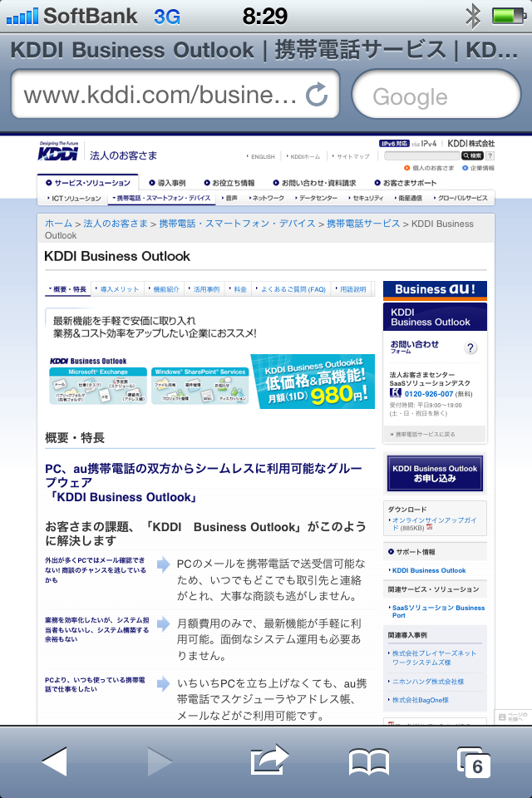The image size is (532, 798).
Task: Click the help question mark beside 検索
Action: coord(490,155)
